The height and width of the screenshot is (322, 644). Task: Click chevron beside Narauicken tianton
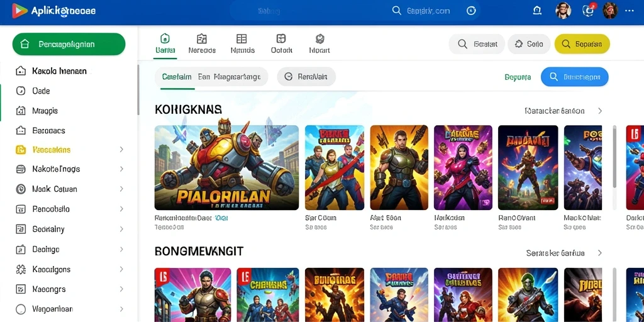pos(599,111)
